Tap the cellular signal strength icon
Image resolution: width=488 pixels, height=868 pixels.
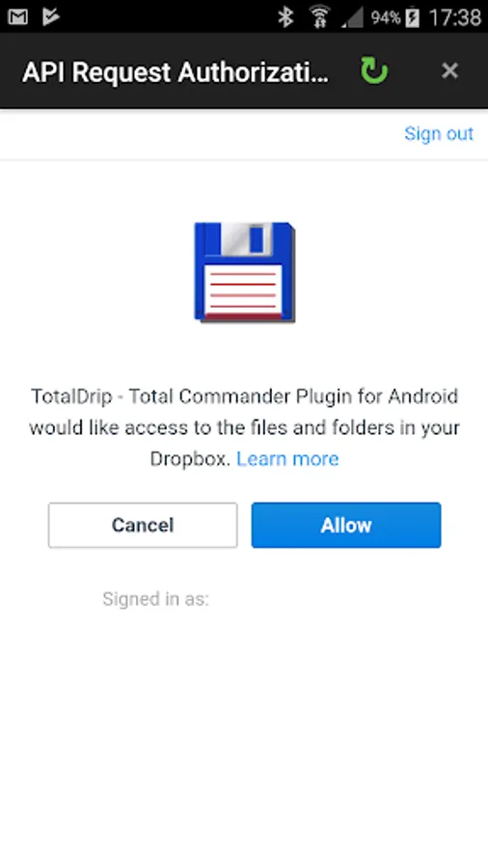click(352, 17)
